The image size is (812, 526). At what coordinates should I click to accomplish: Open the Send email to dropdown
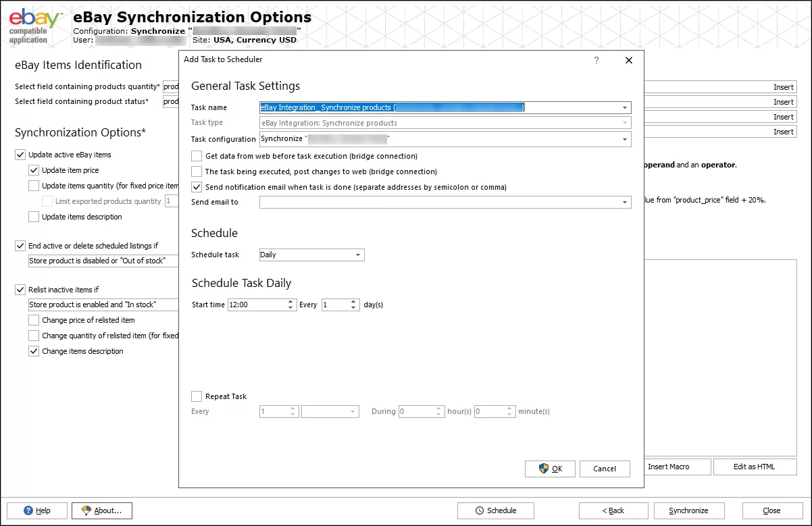click(625, 203)
